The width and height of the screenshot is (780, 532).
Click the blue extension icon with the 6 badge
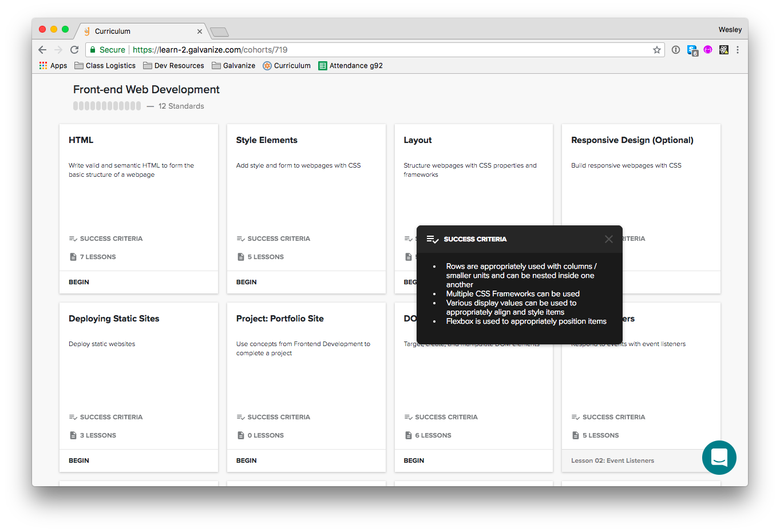pyautogui.click(x=692, y=50)
